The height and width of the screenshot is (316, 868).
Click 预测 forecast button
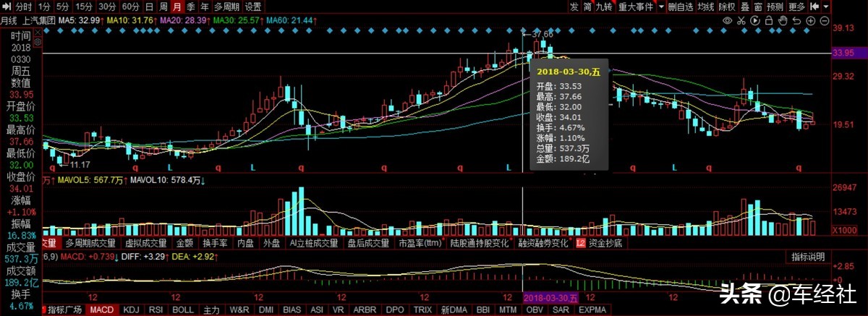[x=775, y=7]
